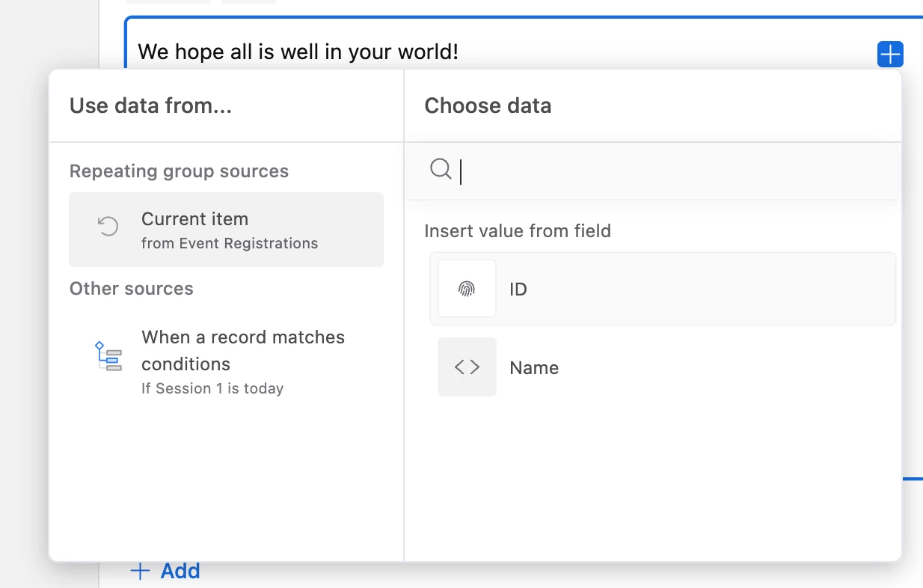Select the 'When a record matches conditions' source
This screenshot has width=923, height=588.
[242, 351]
